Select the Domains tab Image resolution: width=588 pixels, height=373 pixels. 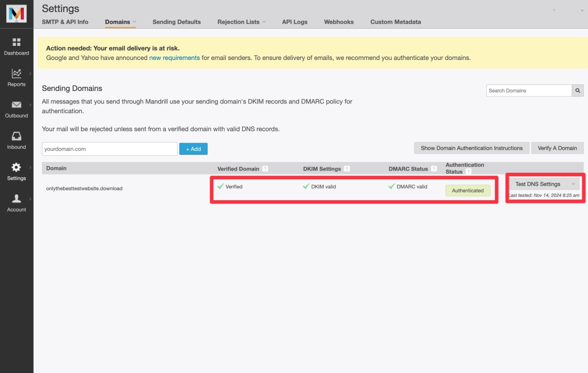[x=118, y=22]
